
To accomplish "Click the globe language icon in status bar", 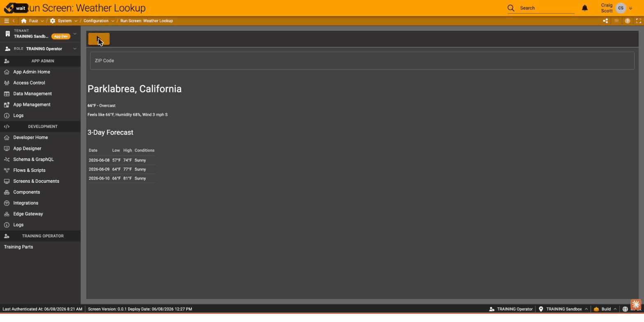I will [625, 309].
